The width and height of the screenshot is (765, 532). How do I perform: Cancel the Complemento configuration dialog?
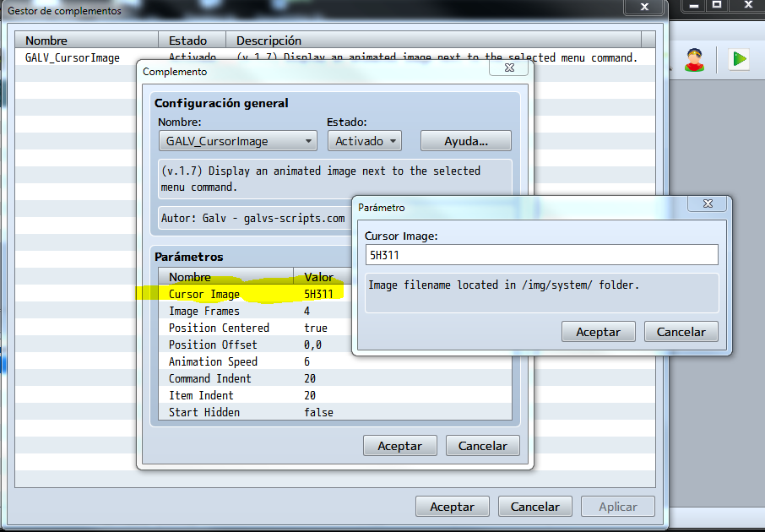[x=482, y=445]
